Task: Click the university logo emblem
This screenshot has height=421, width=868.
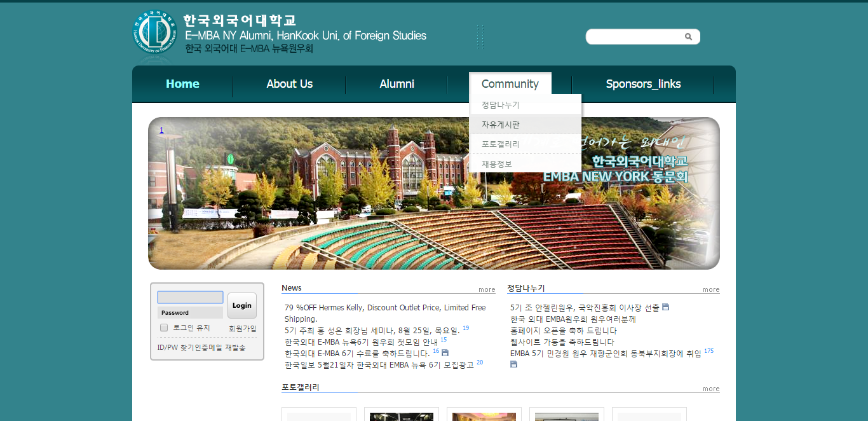Action: tap(153, 32)
